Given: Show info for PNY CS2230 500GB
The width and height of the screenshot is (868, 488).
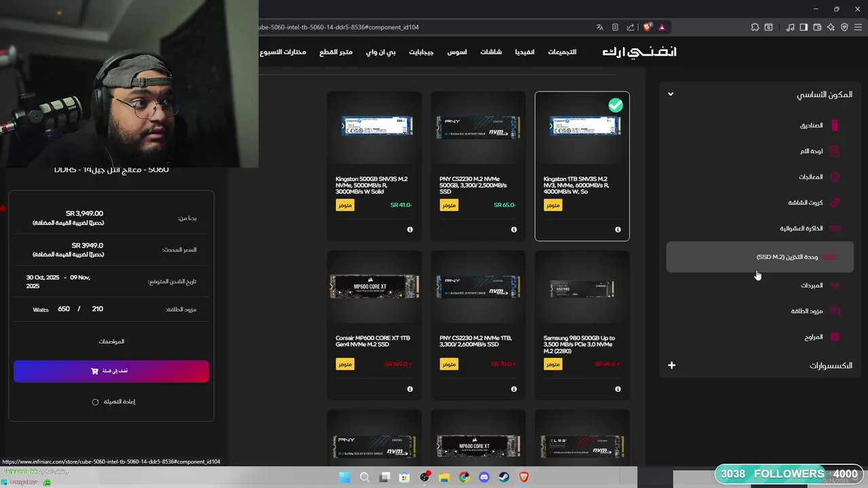Looking at the screenshot, I should coord(513,230).
